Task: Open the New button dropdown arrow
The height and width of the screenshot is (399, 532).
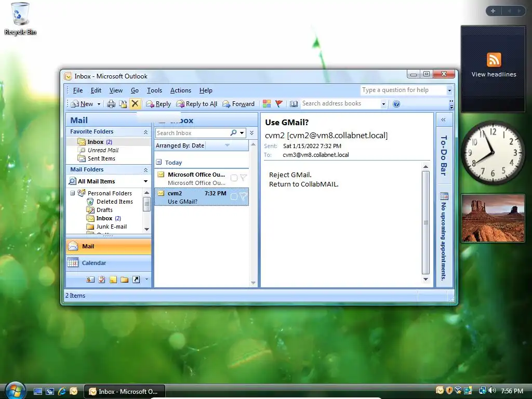Action: (99, 104)
